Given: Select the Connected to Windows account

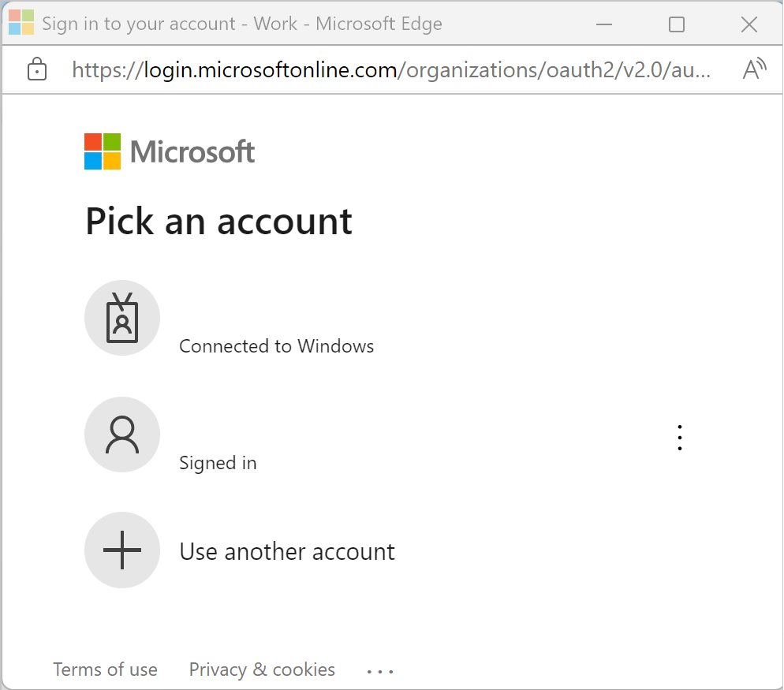Looking at the screenshot, I should (276, 345).
